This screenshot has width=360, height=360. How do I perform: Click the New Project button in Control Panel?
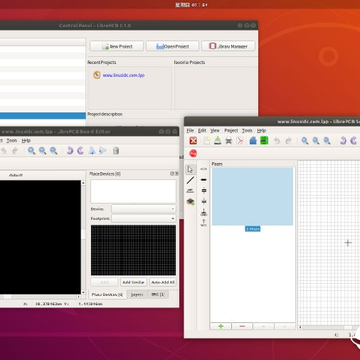(x=117, y=46)
